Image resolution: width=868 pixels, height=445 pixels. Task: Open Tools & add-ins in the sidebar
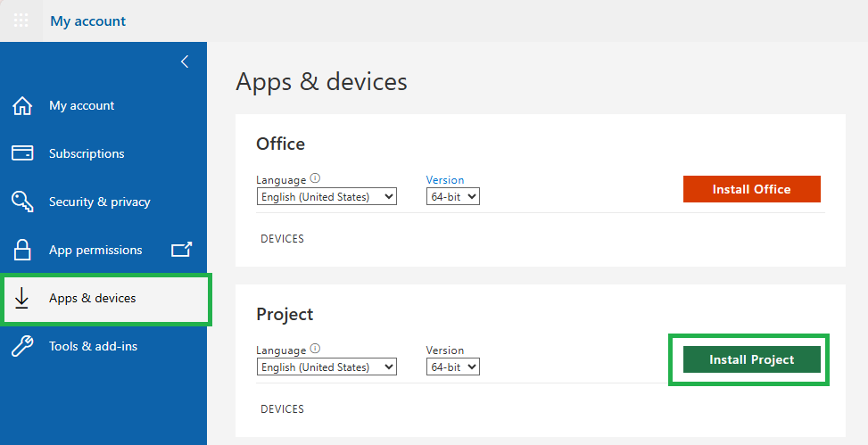[93, 346]
